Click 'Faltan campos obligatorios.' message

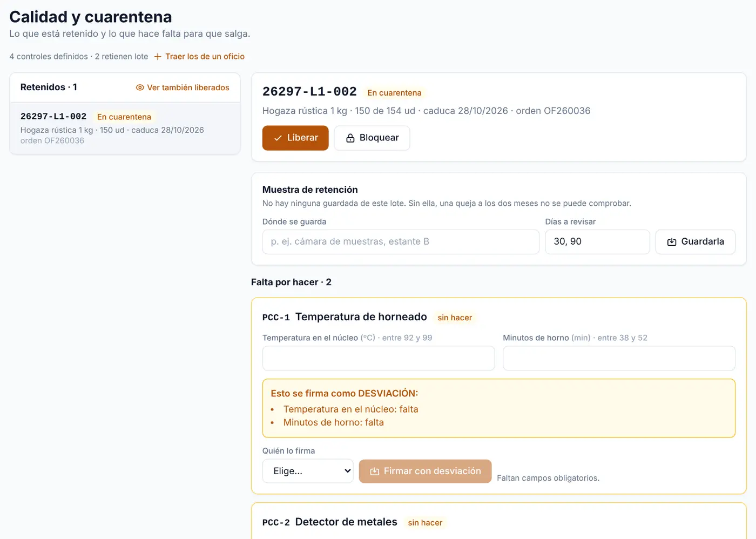tap(548, 478)
